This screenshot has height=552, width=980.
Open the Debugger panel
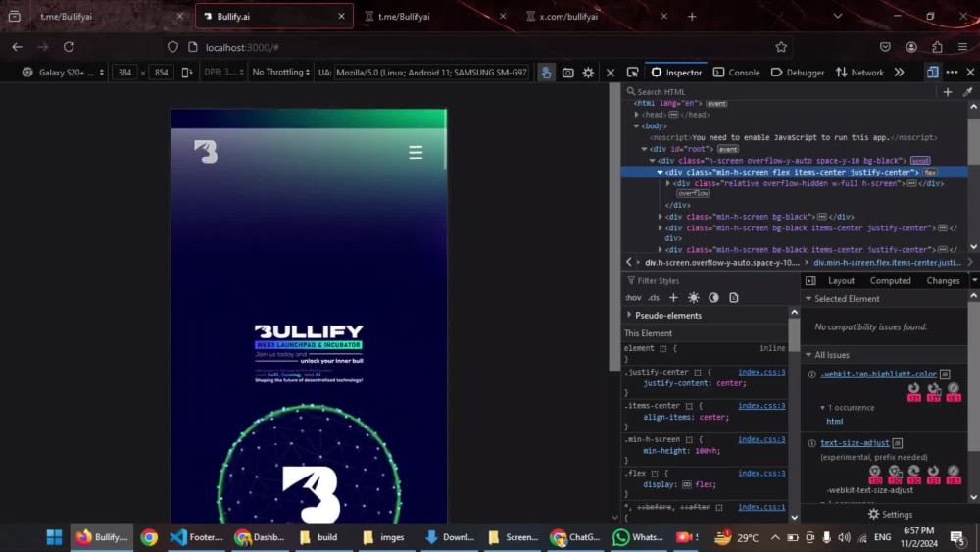click(798, 73)
